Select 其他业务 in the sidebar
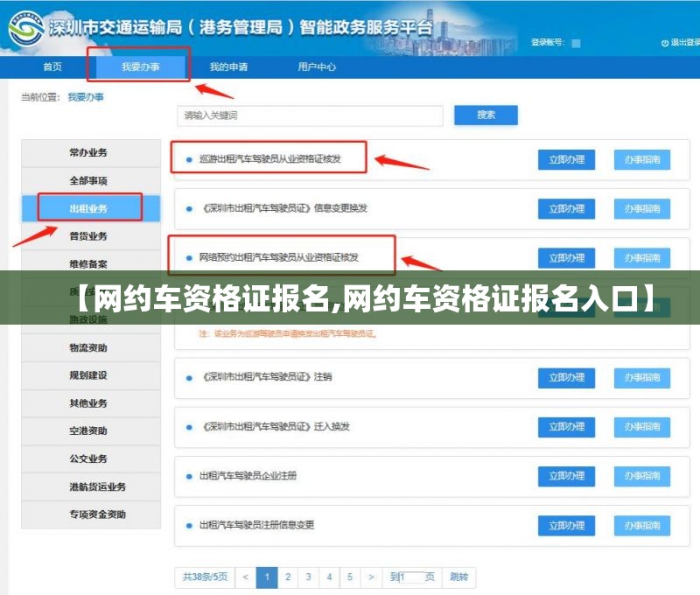700x595 pixels. pyautogui.click(x=91, y=403)
